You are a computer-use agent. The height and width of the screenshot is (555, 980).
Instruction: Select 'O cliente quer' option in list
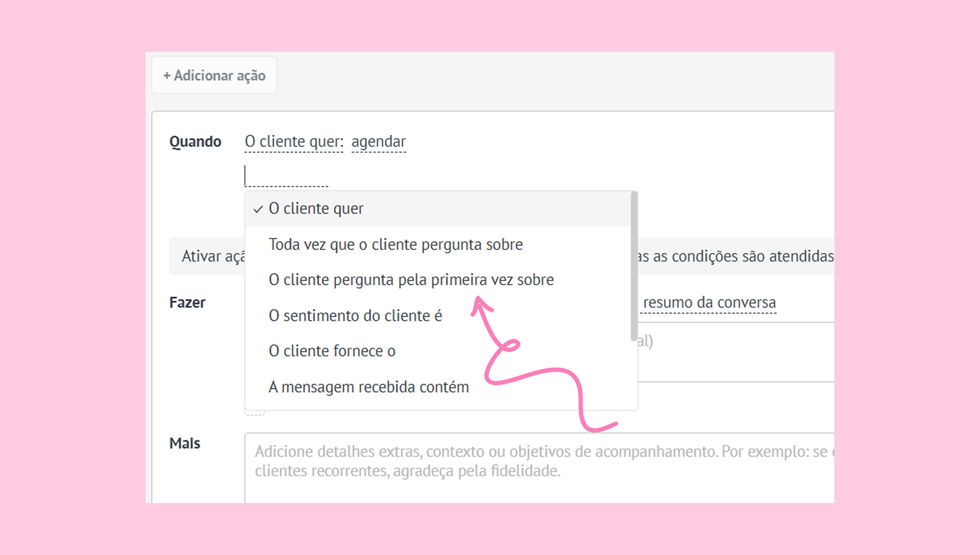316,209
